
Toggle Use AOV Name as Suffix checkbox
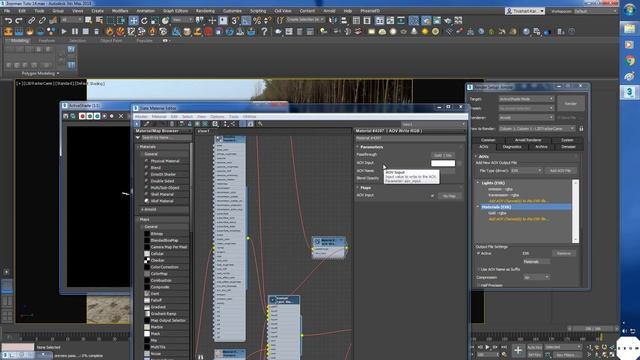pos(479,269)
